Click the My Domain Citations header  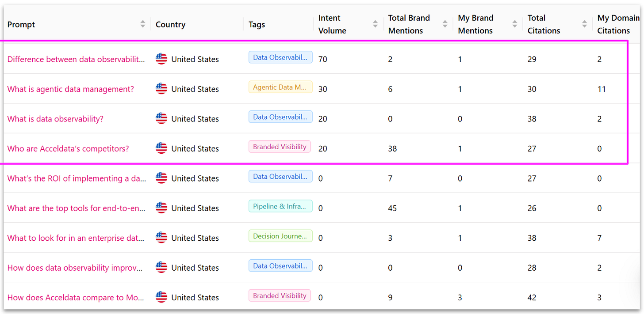pos(618,24)
